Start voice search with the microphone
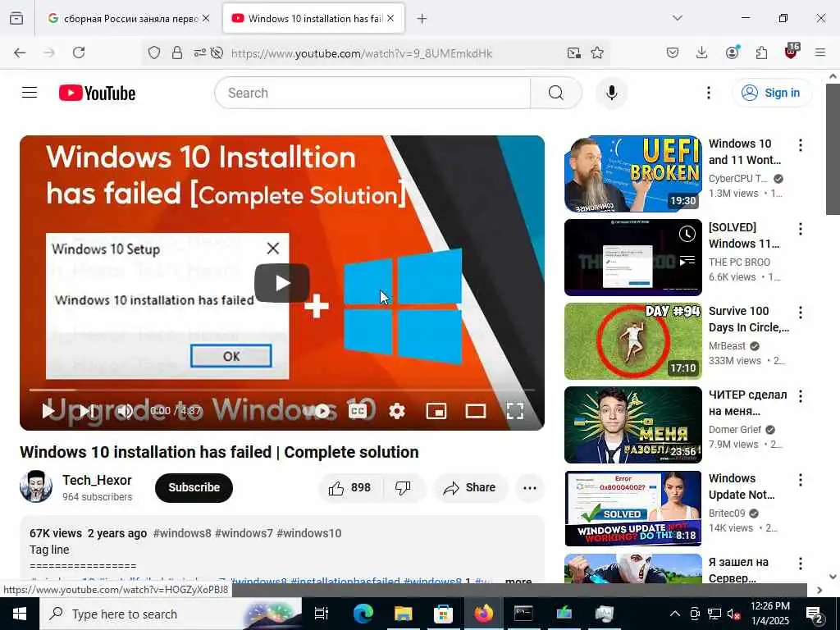The image size is (840, 630). 611,93
